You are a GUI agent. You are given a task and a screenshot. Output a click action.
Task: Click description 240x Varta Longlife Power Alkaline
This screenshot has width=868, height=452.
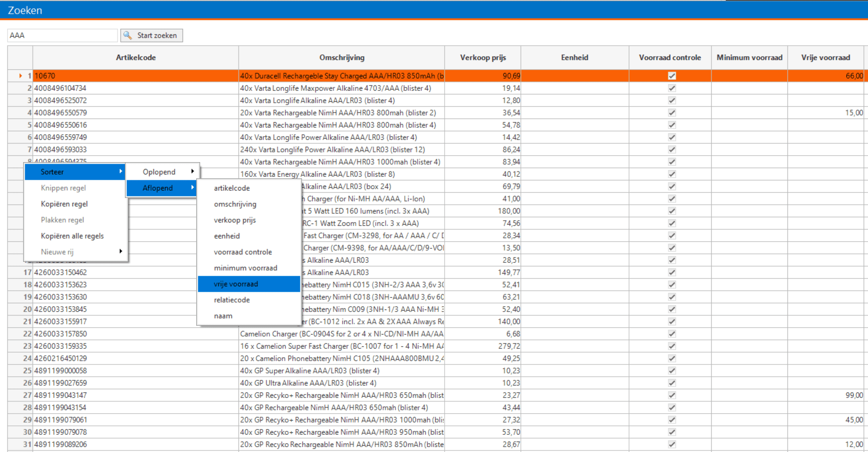click(x=342, y=149)
